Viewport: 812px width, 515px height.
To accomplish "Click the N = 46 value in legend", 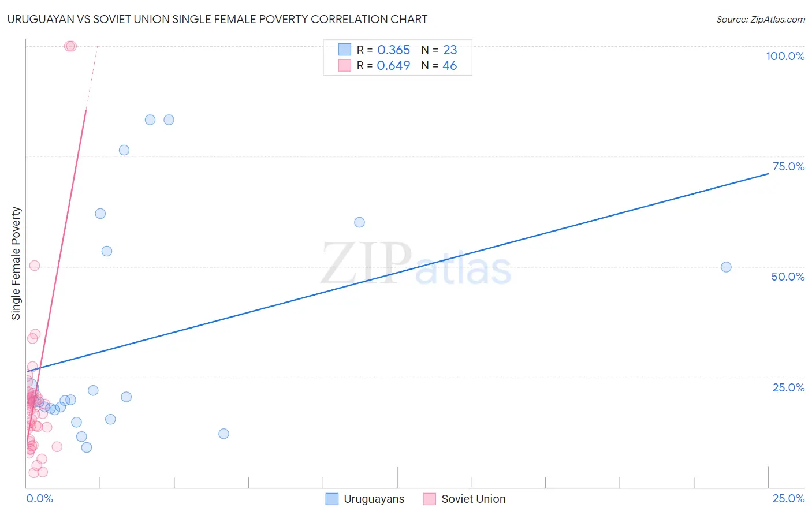I will point(439,65).
